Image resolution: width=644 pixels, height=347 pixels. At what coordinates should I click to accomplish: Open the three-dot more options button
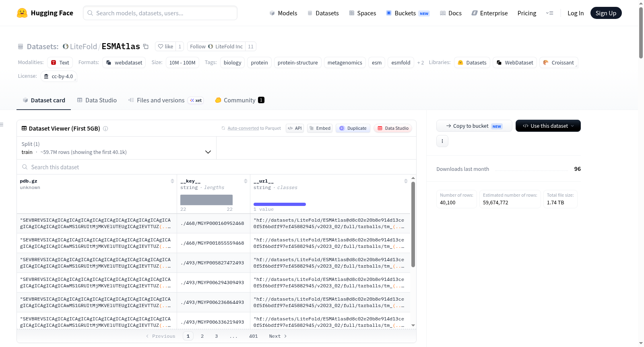[x=442, y=141]
